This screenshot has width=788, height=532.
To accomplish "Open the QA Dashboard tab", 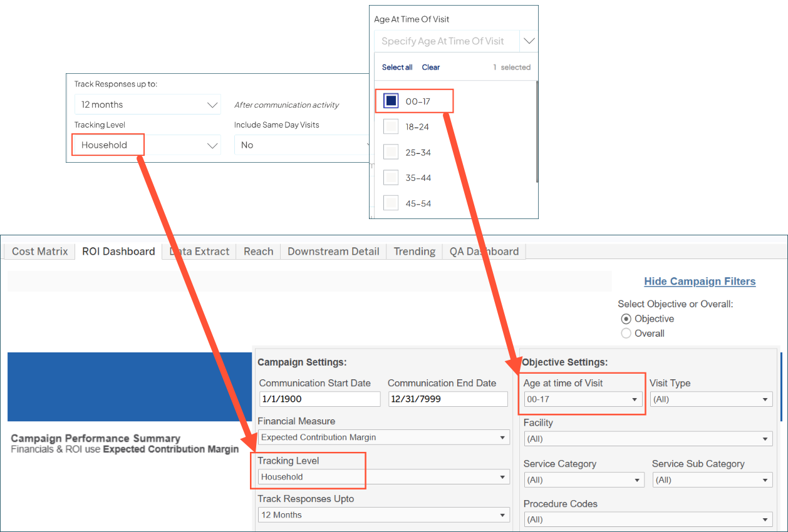I will pyautogui.click(x=484, y=251).
